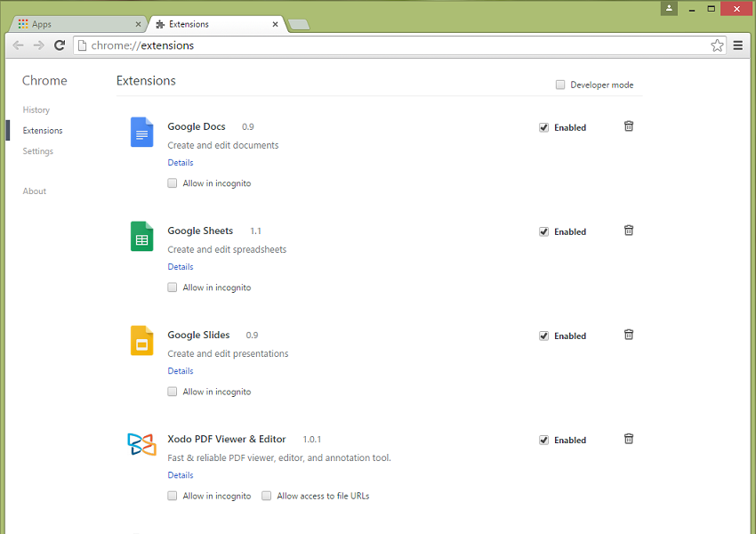The width and height of the screenshot is (756, 534).
Task: Open History in the Chrome sidebar
Action: (x=36, y=110)
